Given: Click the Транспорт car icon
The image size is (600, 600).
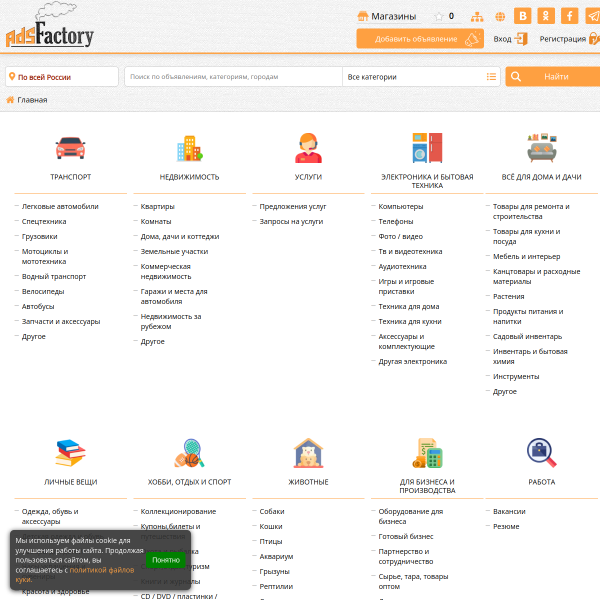Looking at the screenshot, I should tap(70, 148).
